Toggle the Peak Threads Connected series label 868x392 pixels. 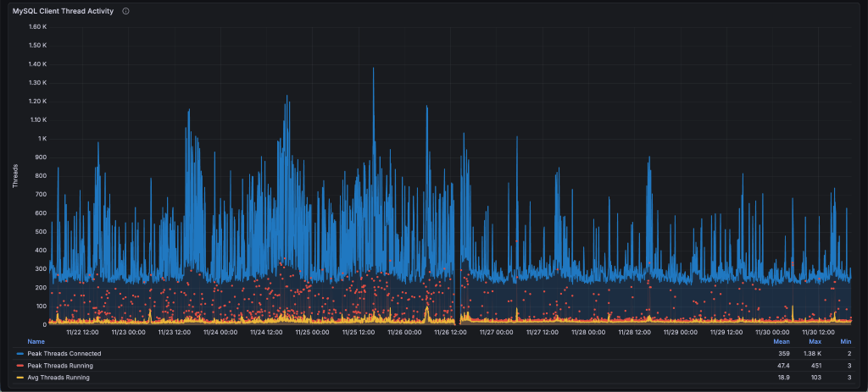coord(64,353)
